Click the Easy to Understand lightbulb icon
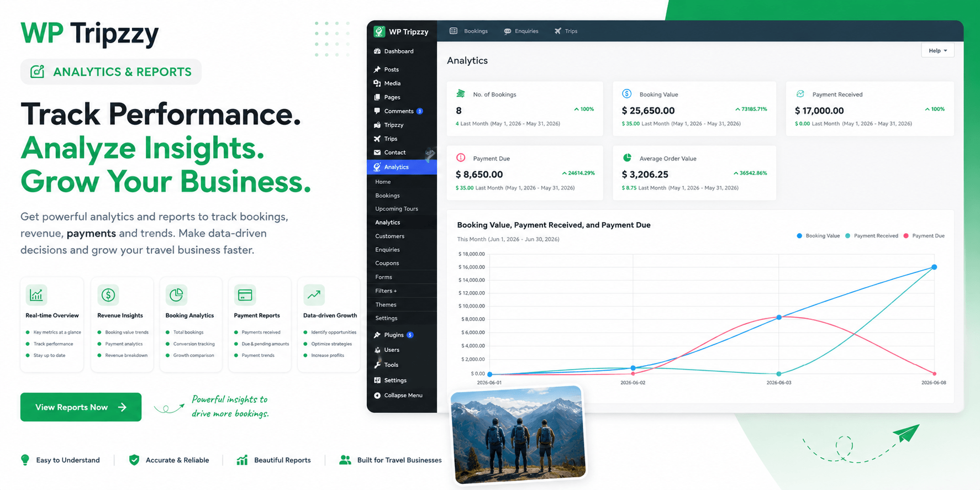Image resolution: width=980 pixels, height=490 pixels. pos(25,460)
